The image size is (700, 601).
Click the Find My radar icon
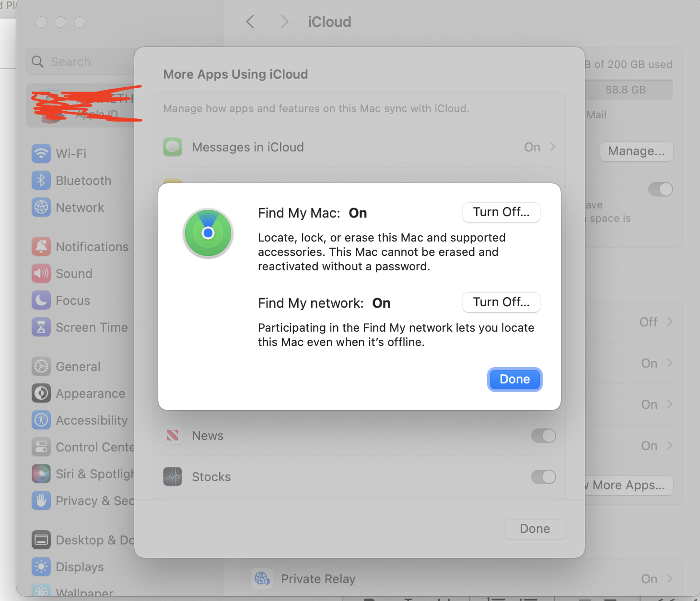click(208, 233)
